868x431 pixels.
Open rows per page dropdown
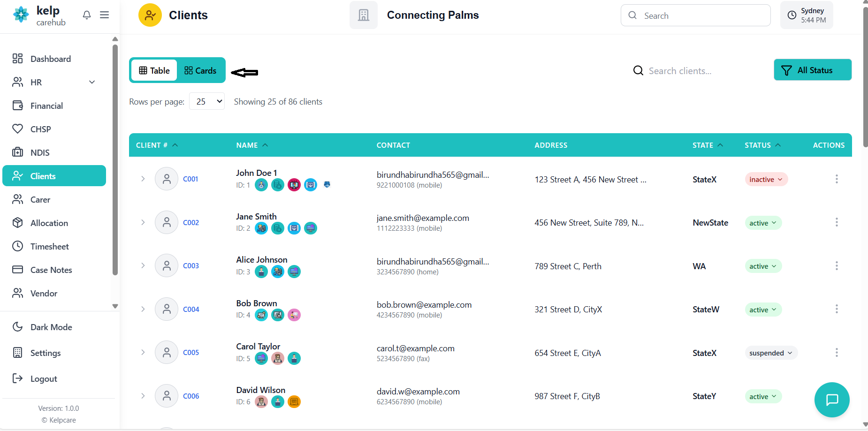point(207,101)
